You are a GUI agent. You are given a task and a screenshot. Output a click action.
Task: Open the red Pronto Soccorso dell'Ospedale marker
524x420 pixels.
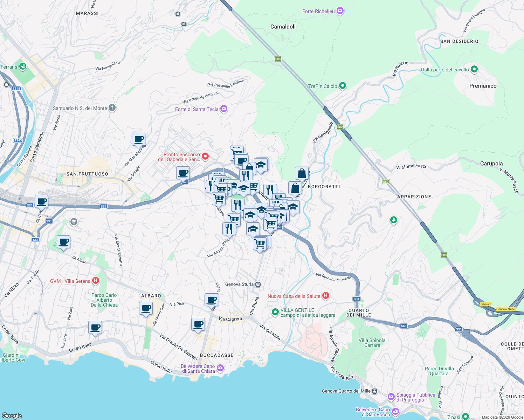point(205,156)
